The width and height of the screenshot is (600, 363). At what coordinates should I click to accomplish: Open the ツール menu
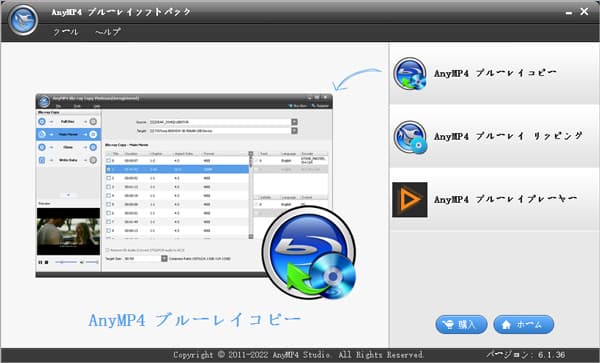click(65, 32)
